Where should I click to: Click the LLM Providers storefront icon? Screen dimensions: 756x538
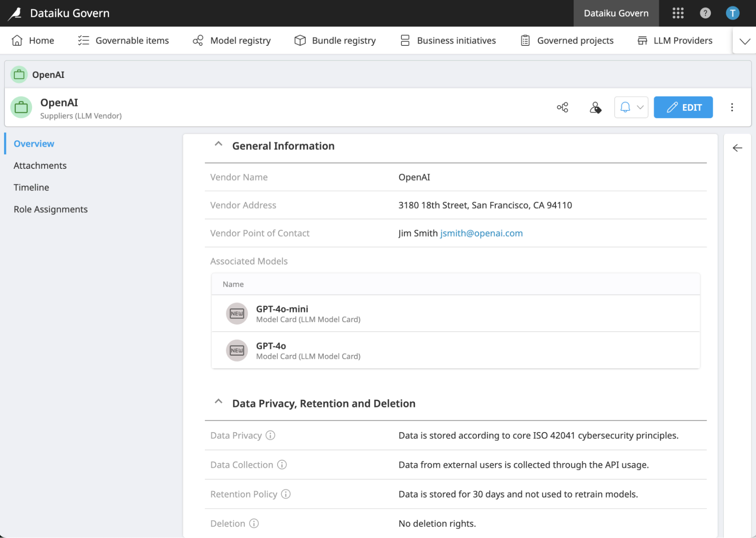click(642, 40)
